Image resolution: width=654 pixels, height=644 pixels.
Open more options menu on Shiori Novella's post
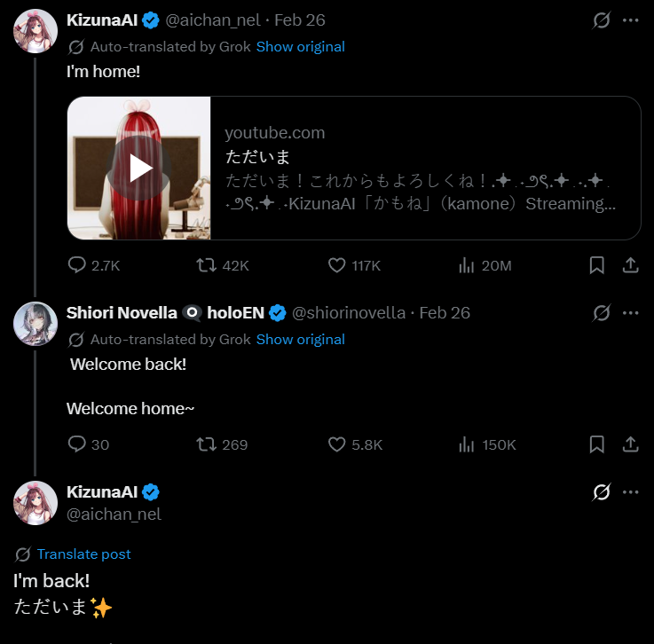631,312
